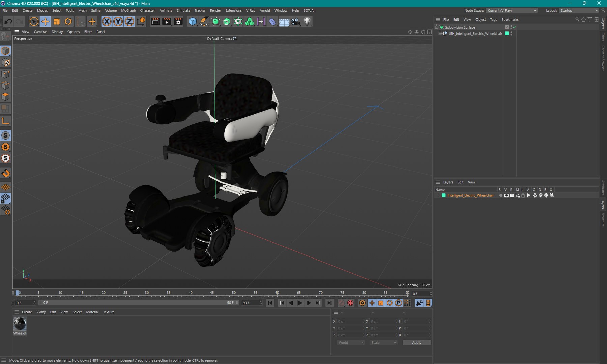Add a Cube primitive object
The height and width of the screenshot is (364, 607).
click(193, 22)
